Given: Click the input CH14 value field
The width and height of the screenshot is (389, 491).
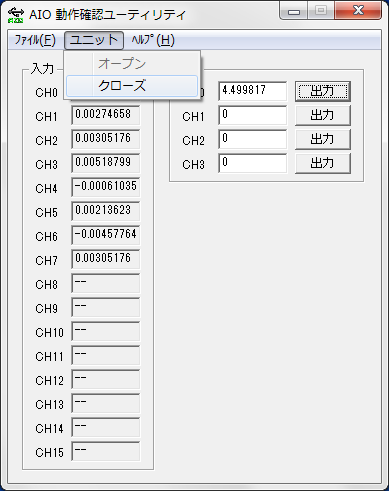Looking at the screenshot, I should coord(106,427).
